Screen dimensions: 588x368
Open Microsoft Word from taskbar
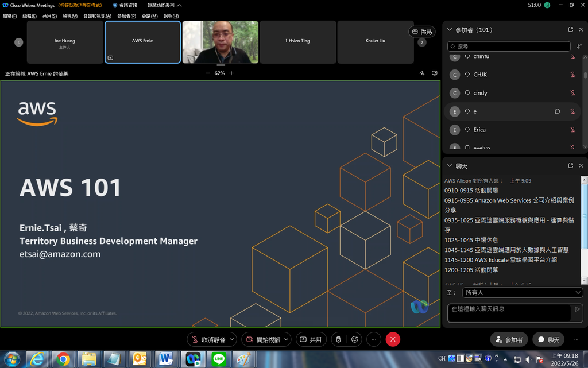[x=166, y=359]
